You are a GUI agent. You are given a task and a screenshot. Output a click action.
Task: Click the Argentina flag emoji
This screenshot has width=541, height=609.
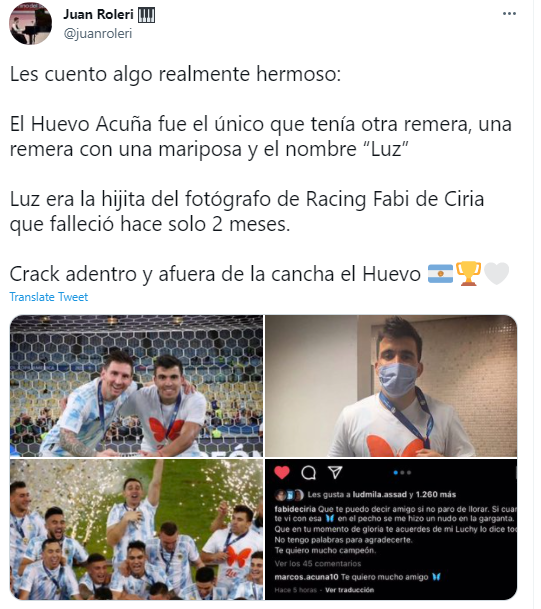click(x=440, y=274)
